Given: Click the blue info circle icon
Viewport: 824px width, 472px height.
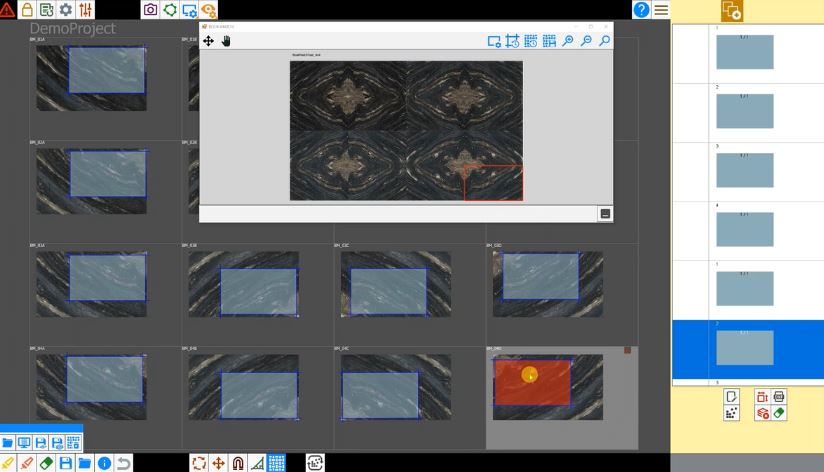Looking at the screenshot, I should point(104,463).
